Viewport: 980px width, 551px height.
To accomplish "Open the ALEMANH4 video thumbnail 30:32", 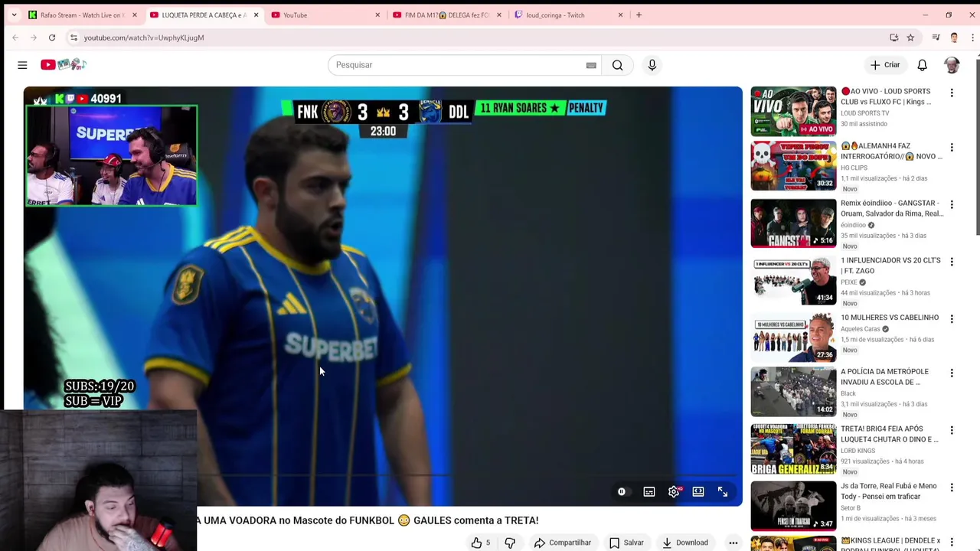I will (793, 165).
